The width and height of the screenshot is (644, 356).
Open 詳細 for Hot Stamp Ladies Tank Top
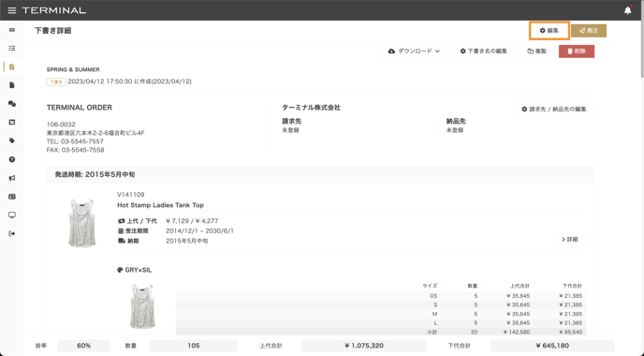pyautogui.click(x=570, y=239)
